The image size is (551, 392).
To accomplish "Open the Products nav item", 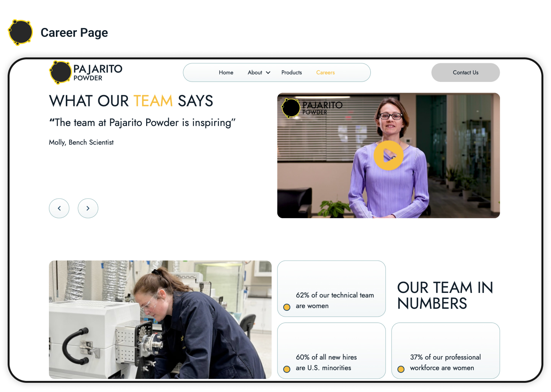I will (292, 72).
